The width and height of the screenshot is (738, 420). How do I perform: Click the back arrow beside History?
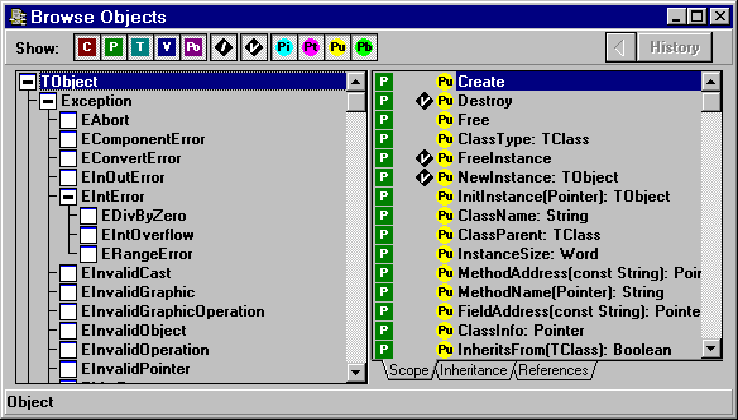[x=619, y=47]
